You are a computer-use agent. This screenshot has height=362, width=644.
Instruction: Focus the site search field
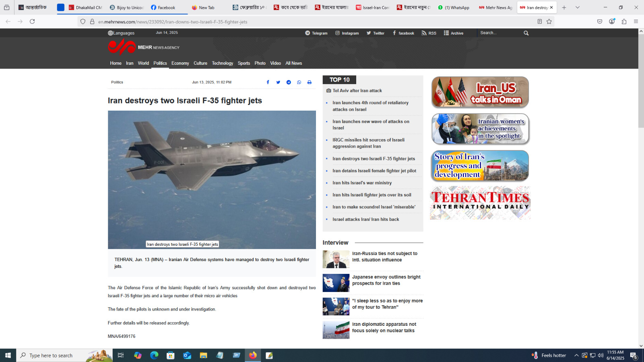[x=499, y=33]
